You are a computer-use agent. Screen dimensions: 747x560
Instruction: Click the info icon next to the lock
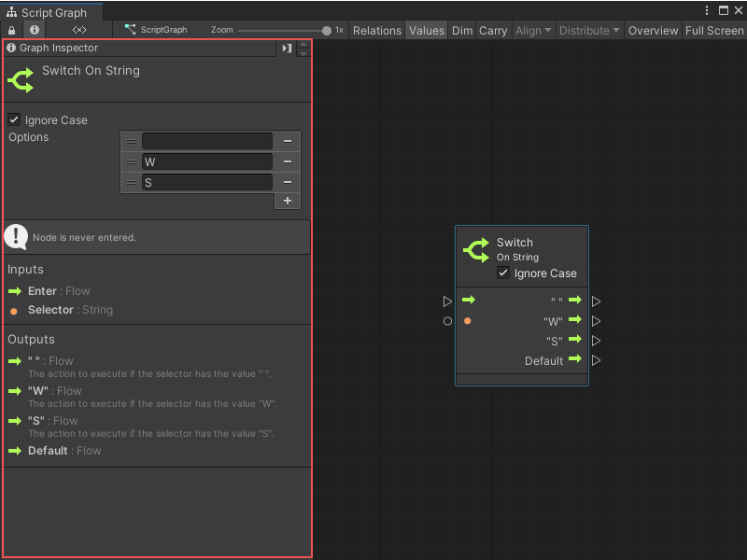(34, 29)
